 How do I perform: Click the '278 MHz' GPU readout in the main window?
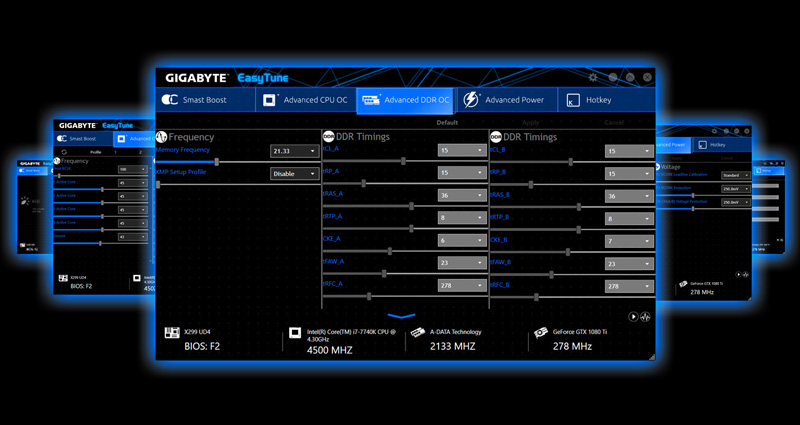(572, 346)
